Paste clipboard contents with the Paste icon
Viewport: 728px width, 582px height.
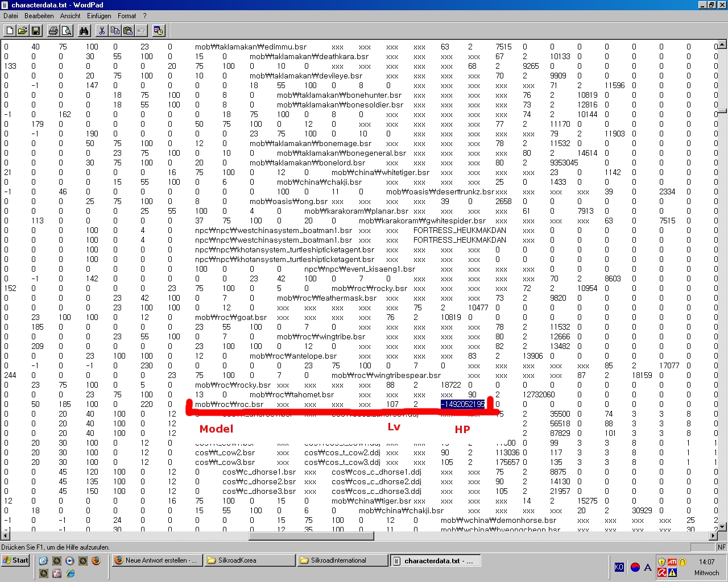click(128, 31)
